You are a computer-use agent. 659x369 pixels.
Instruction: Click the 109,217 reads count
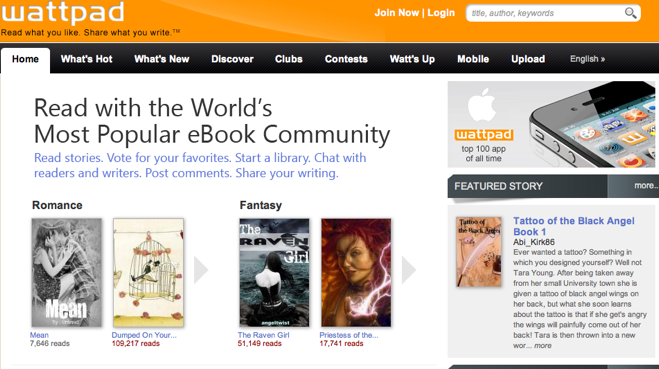point(136,344)
